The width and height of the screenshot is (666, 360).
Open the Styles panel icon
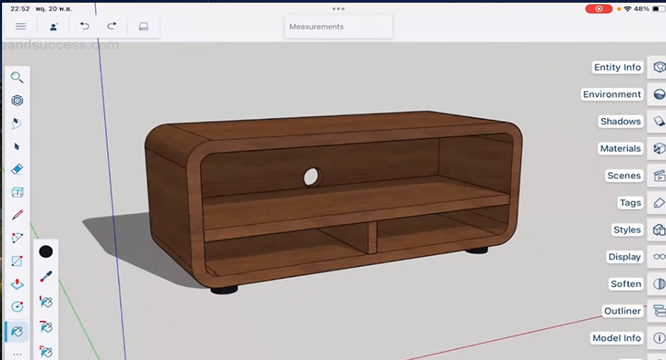[659, 230]
